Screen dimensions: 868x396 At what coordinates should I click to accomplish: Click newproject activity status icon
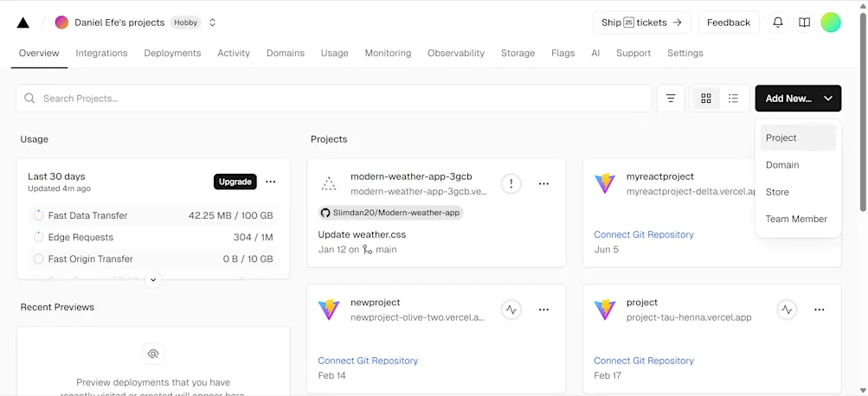coord(511,310)
